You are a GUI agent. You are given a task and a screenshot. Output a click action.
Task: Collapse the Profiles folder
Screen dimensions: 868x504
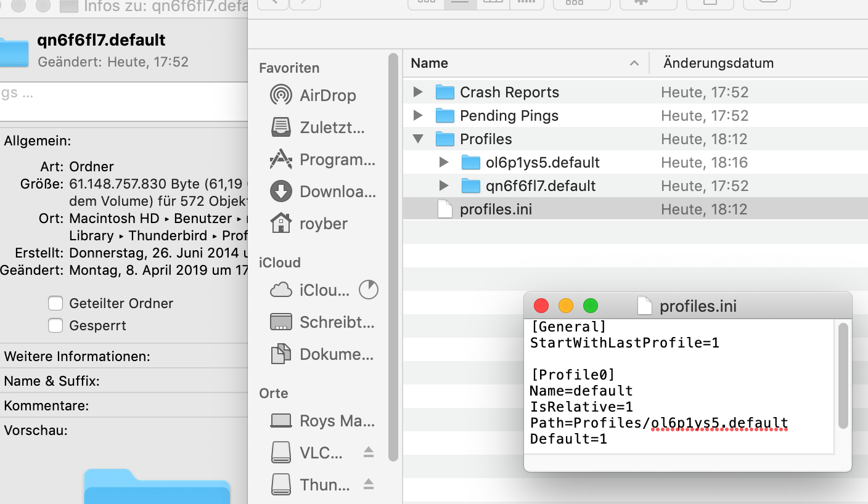(x=418, y=139)
